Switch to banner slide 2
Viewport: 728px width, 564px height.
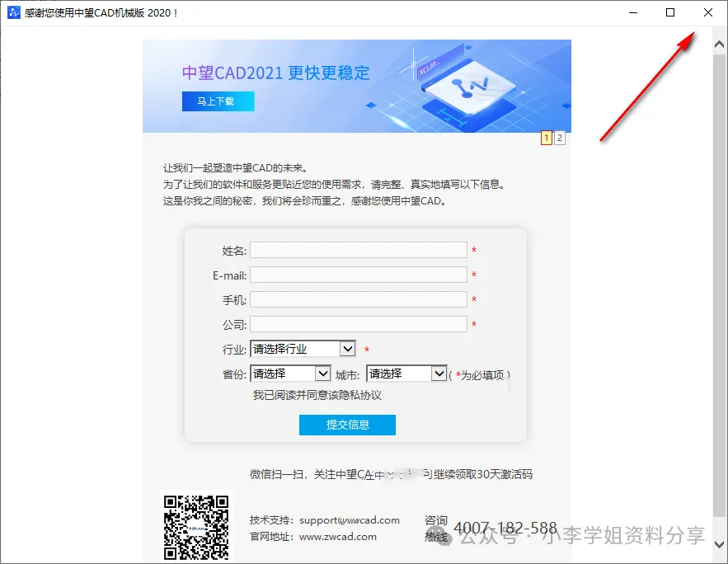(560, 138)
